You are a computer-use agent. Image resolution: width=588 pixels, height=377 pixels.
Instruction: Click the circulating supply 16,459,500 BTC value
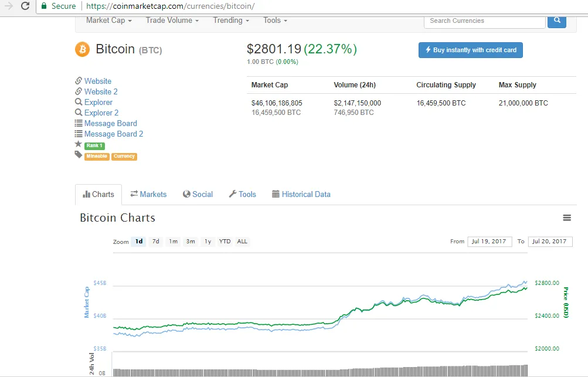pos(441,103)
